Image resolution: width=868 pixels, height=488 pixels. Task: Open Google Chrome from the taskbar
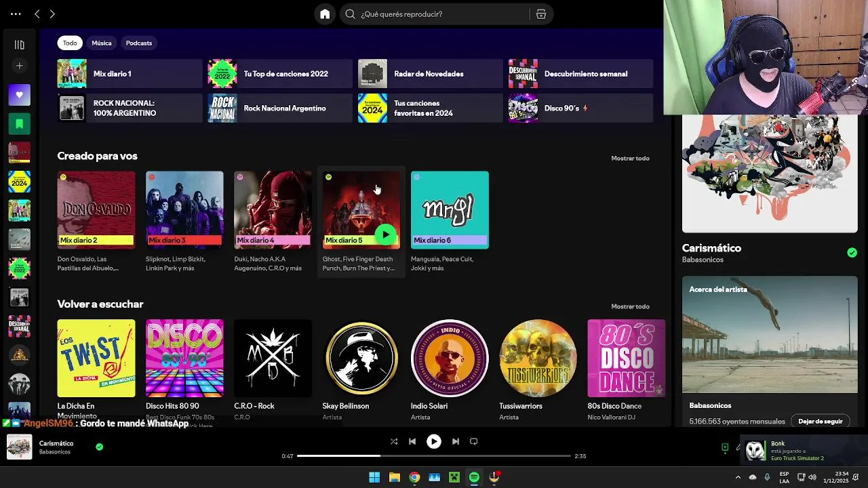coord(414,477)
